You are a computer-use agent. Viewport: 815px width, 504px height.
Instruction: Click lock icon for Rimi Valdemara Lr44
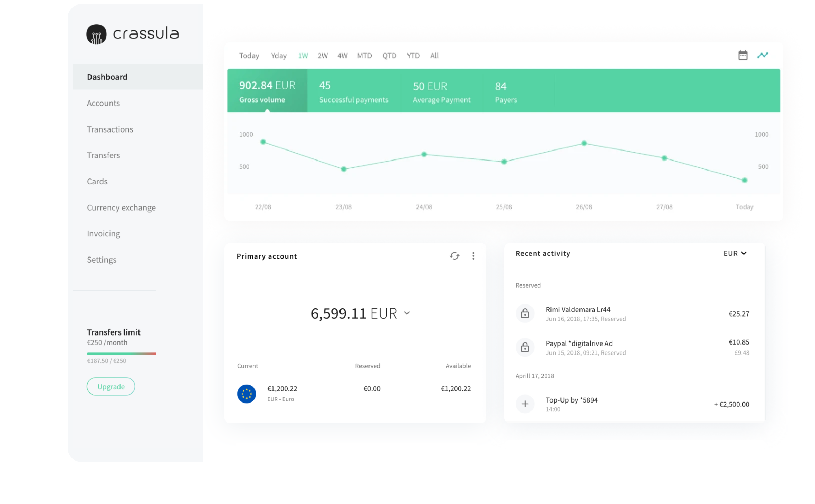coord(525,313)
